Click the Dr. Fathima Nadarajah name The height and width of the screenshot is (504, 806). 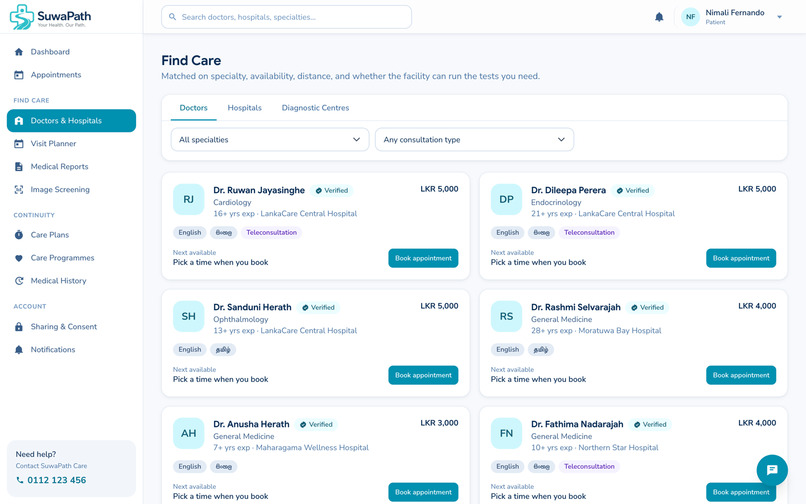(x=577, y=424)
